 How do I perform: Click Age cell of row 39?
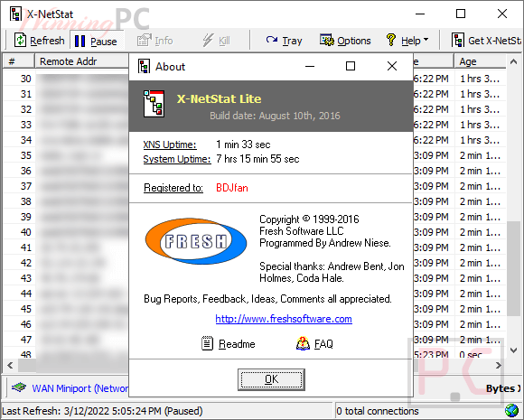480,217
